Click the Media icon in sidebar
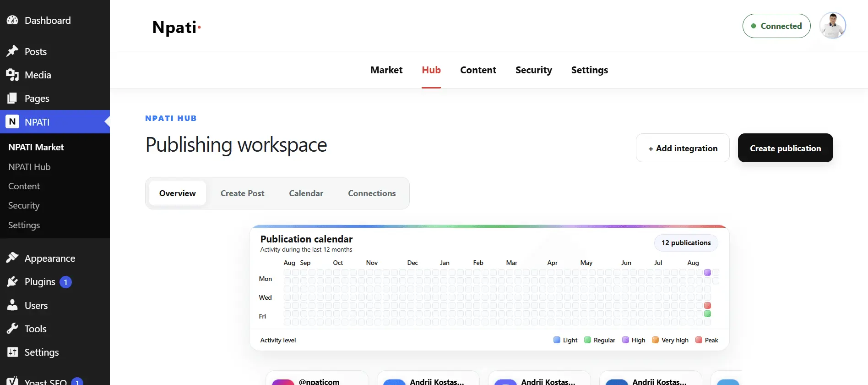868x385 pixels. 12,75
